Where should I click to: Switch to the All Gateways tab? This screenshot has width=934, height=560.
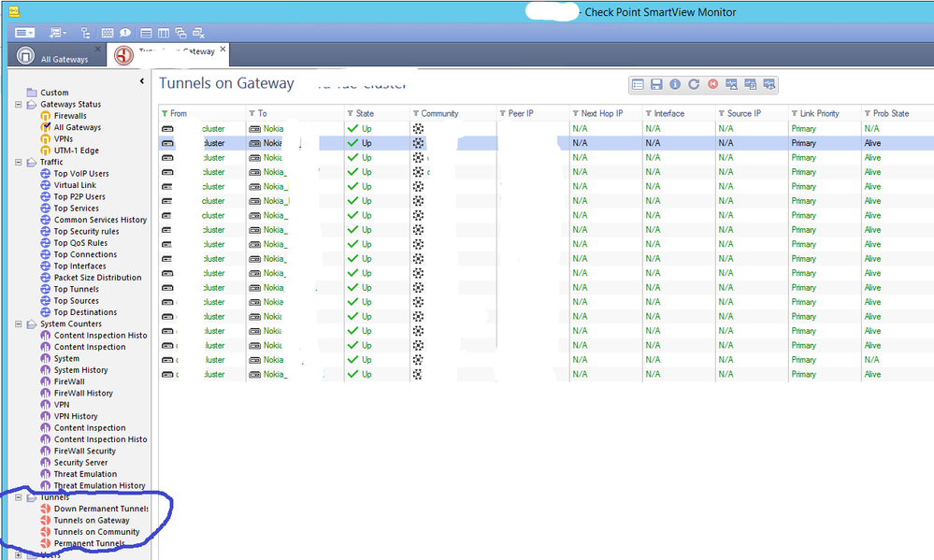pyautogui.click(x=57, y=55)
